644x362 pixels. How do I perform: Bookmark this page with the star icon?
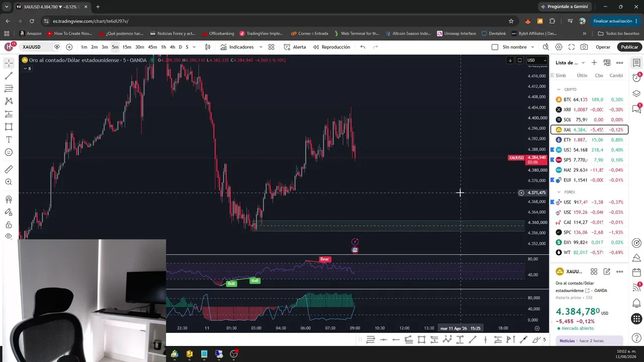coord(511,21)
